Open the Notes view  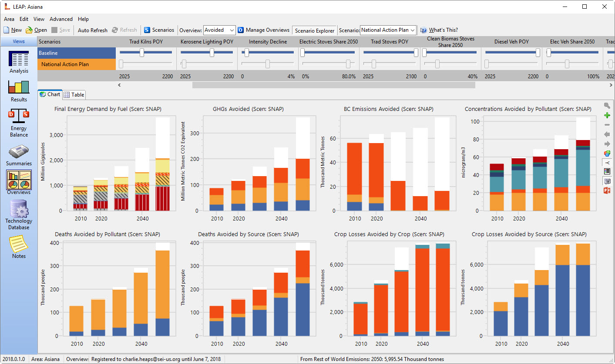click(x=19, y=247)
